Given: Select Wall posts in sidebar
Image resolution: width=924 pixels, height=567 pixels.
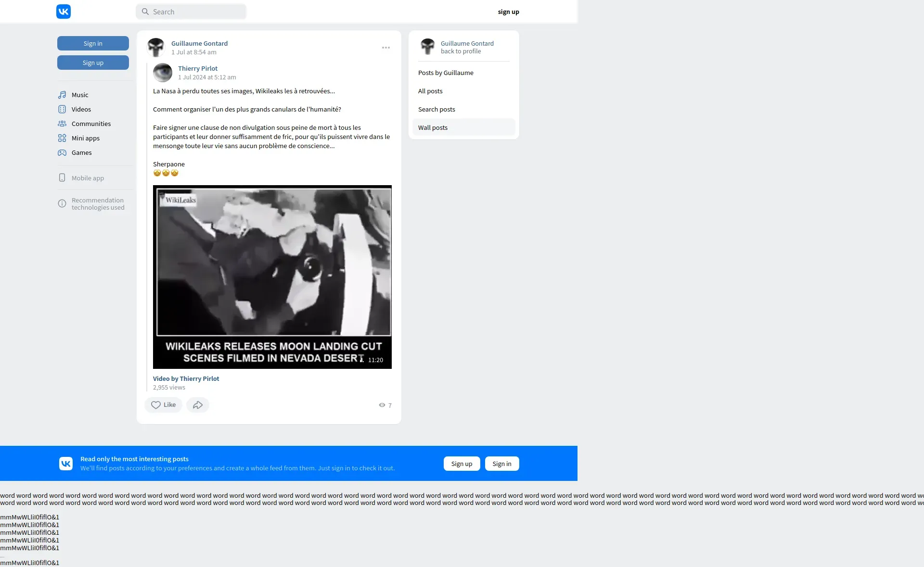Looking at the screenshot, I should [433, 127].
